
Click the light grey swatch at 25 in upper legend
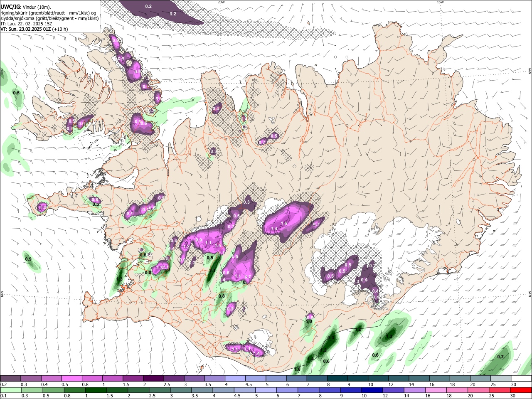pyautogui.click(x=500, y=379)
